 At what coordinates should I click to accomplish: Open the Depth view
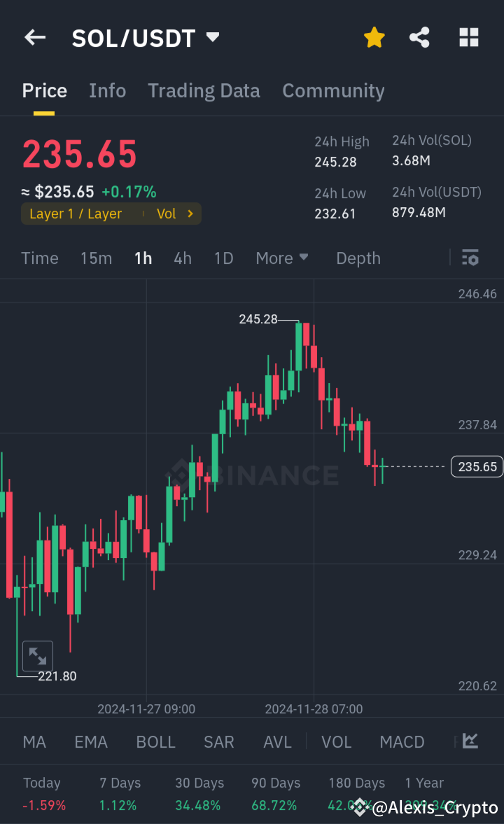click(358, 258)
